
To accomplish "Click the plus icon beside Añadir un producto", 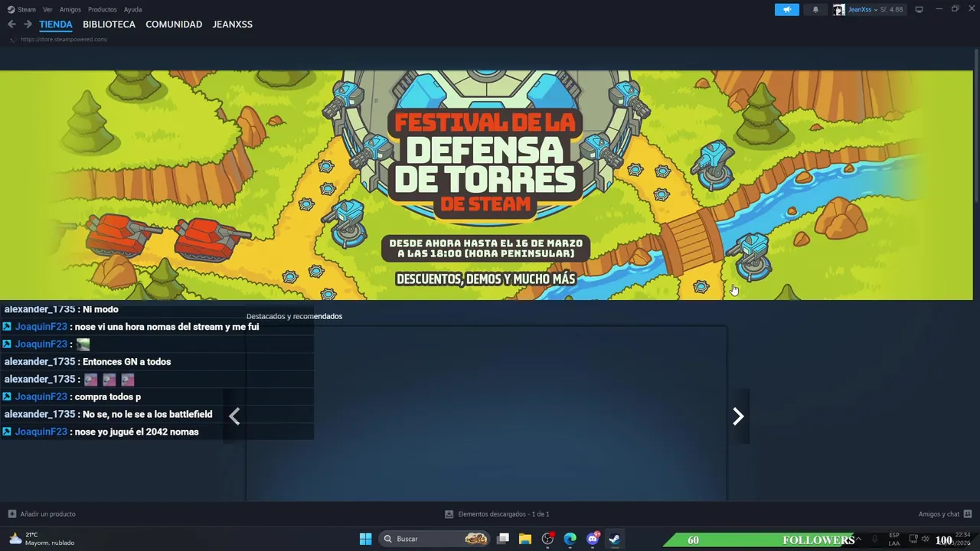I will pyautogui.click(x=11, y=514).
